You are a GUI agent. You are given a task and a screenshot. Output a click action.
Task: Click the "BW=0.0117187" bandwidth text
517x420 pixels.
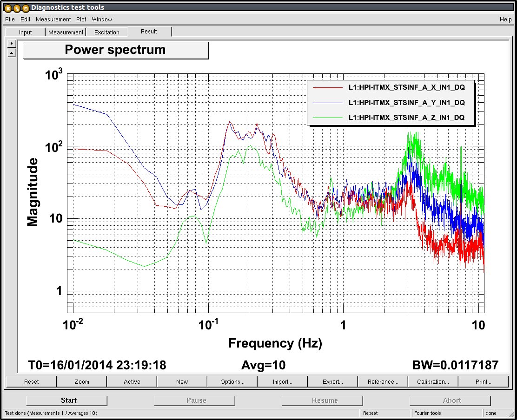point(455,365)
